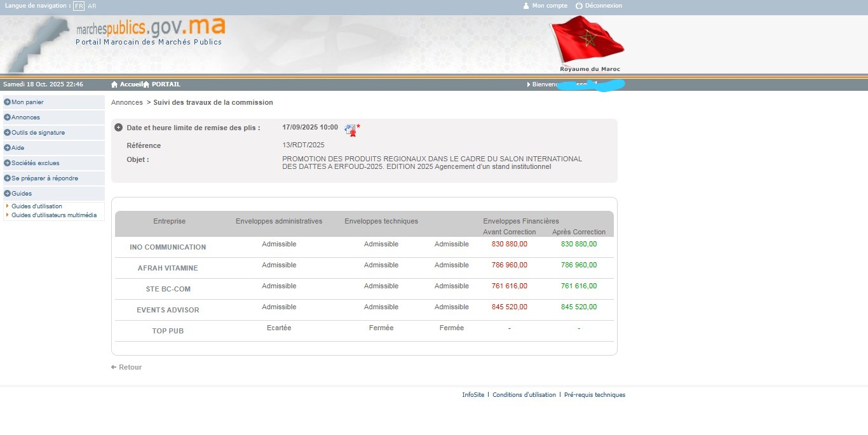Image resolution: width=868 pixels, height=435 pixels.
Task: Open Sociétés exclues in the sidebar
Action: coord(36,163)
